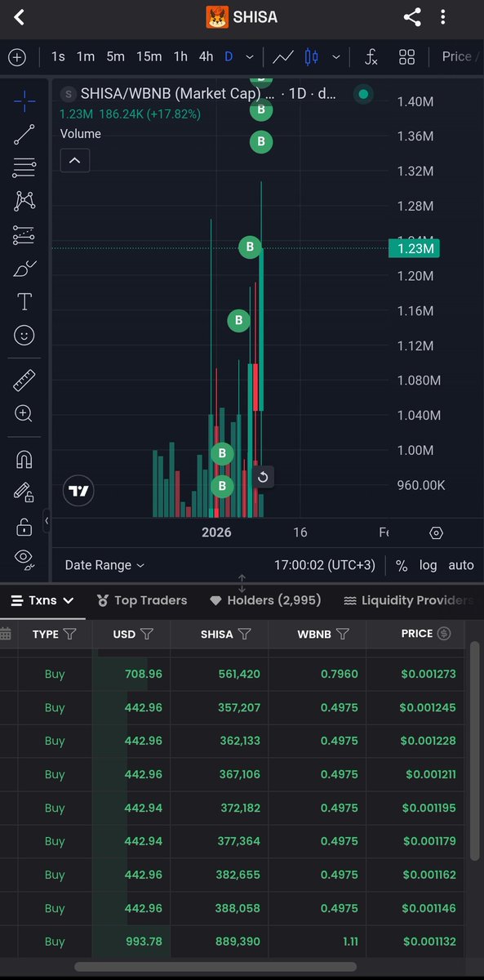Collapse the chart legend arrow button
484x980 pixels.
click(x=75, y=160)
